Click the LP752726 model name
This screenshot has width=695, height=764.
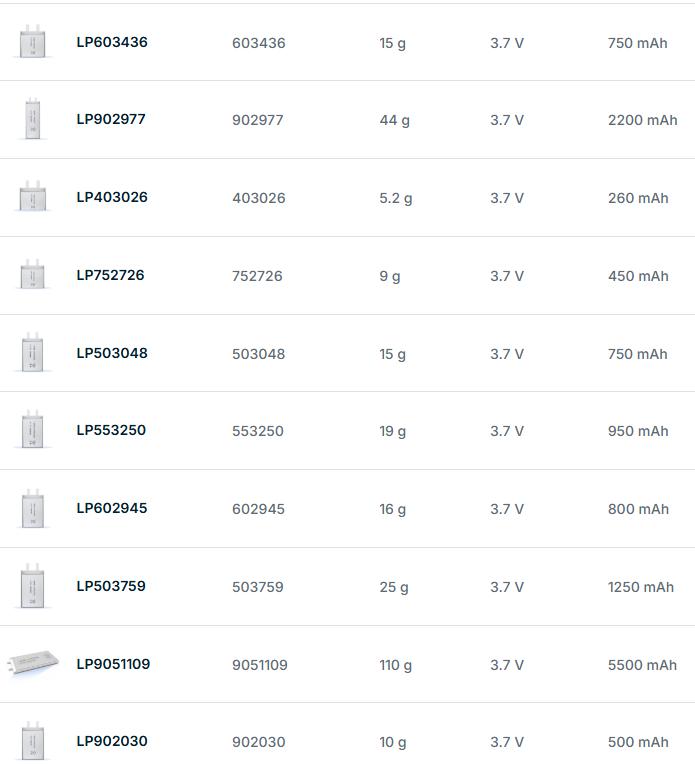tap(110, 275)
